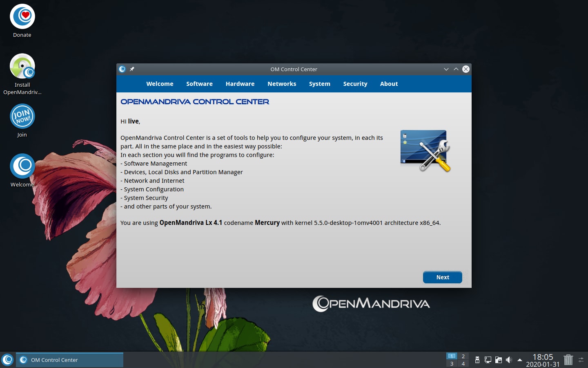Viewport: 588px width, 368px height.
Task: Open the Networks section
Action: pyautogui.click(x=282, y=84)
